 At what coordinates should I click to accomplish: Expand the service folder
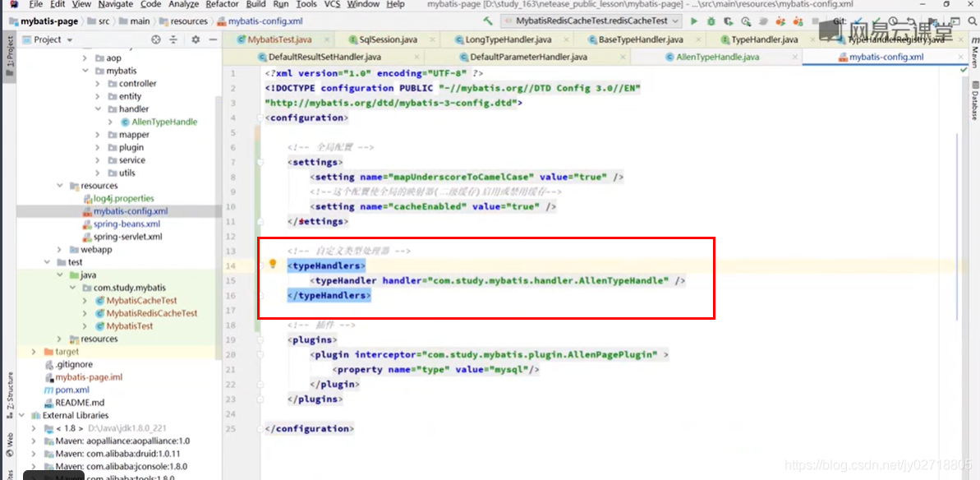tap(98, 160)
